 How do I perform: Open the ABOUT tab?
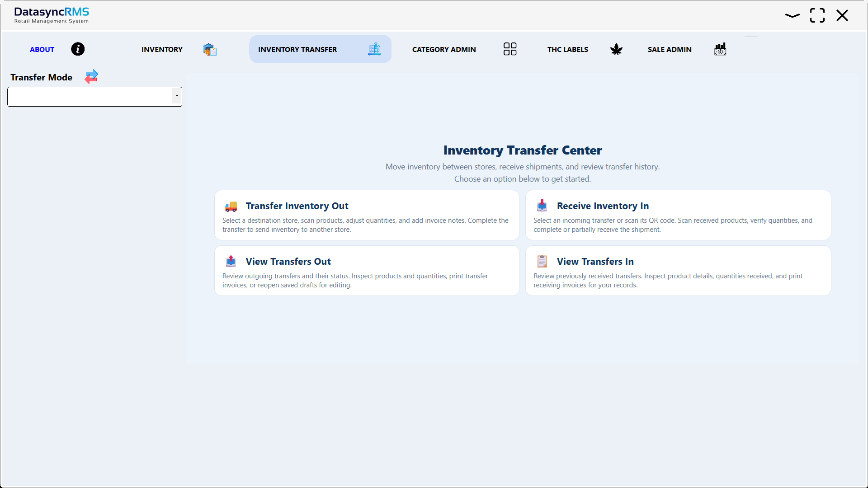click(42, 49)
